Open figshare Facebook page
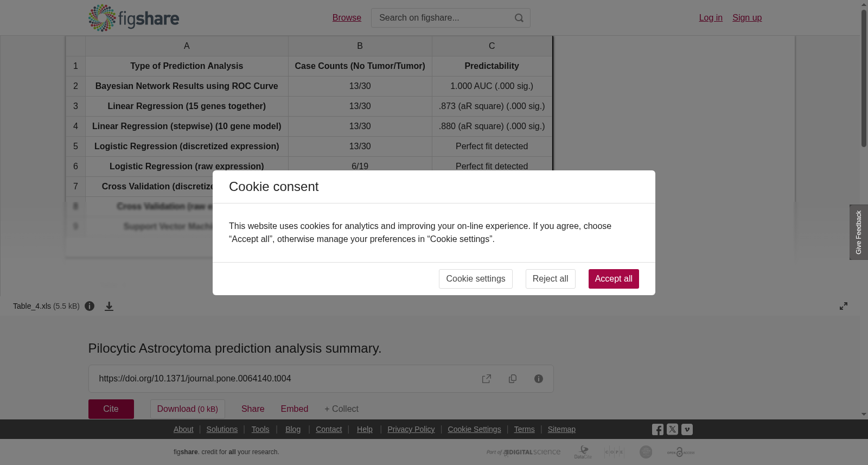Viewport: 868px width, 465px height. point(658,429)
